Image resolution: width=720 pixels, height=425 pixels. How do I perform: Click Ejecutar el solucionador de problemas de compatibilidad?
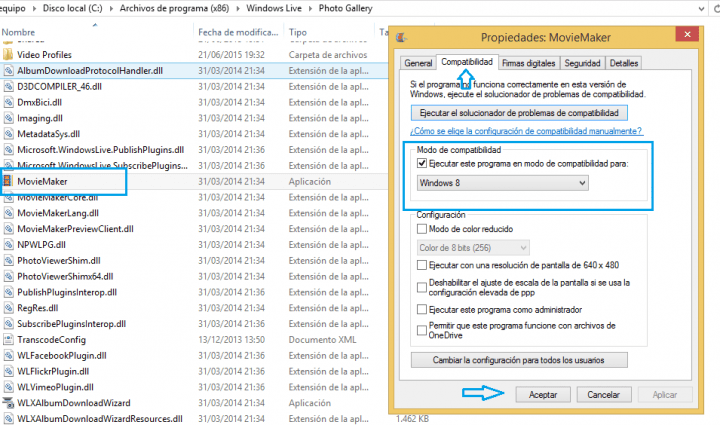[519, 113]
